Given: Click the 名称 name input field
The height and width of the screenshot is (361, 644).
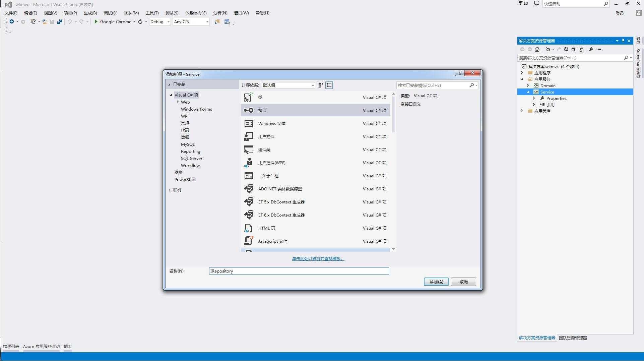Looking at the screenshot, I should pyautogui.click(x=299, y=271).
